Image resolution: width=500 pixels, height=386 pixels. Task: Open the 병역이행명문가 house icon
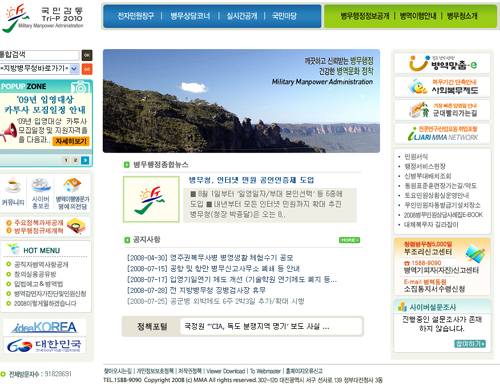pyautogui.click(x=72, y=185)
